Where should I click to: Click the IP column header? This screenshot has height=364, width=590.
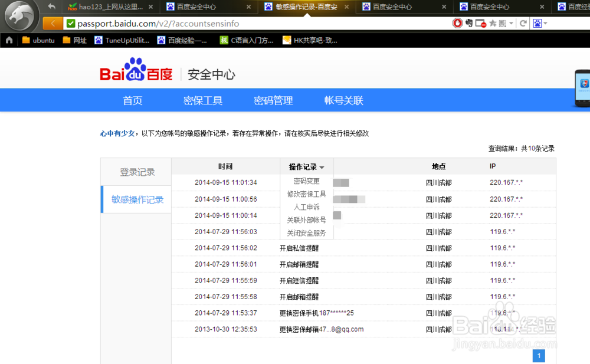493,166
